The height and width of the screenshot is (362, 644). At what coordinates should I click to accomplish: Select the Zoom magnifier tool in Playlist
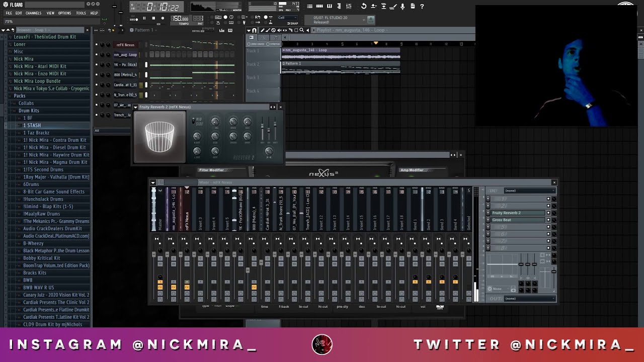pyautogui.click(x=301, y=30)
